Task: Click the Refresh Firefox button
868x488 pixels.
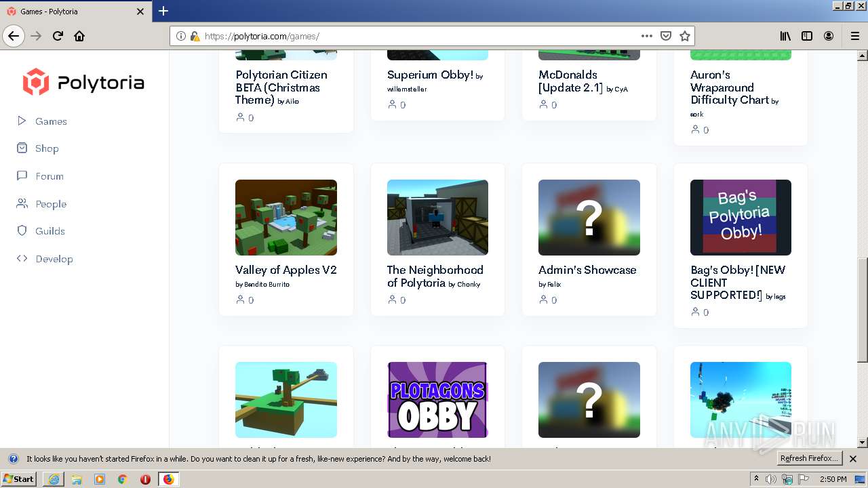Action: pyautogui.click(x=810, y=458)
